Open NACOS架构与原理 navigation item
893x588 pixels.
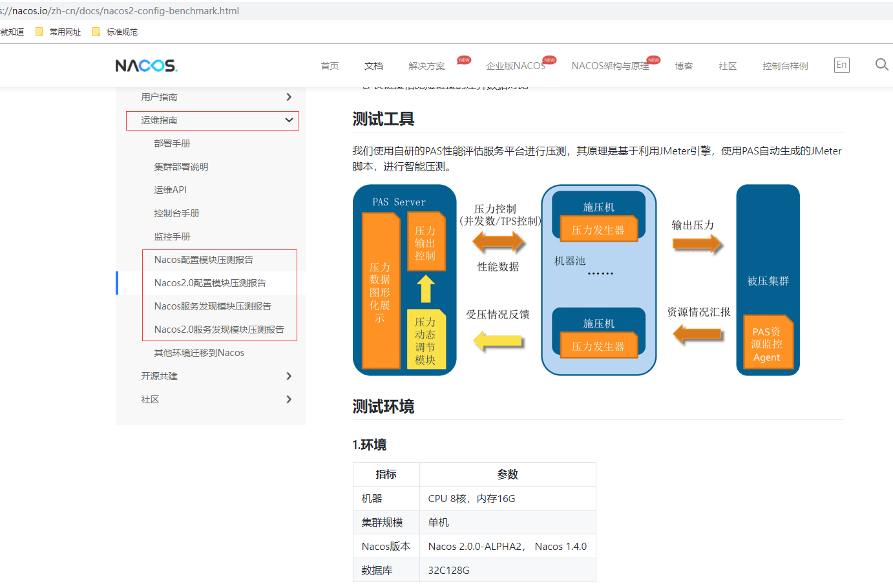tap(610, 66)
